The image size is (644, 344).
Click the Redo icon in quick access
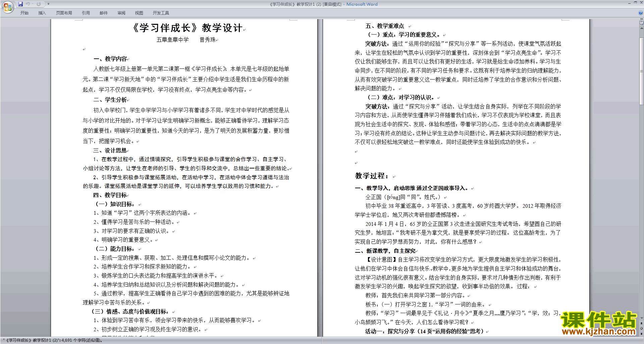coord(39,4)
